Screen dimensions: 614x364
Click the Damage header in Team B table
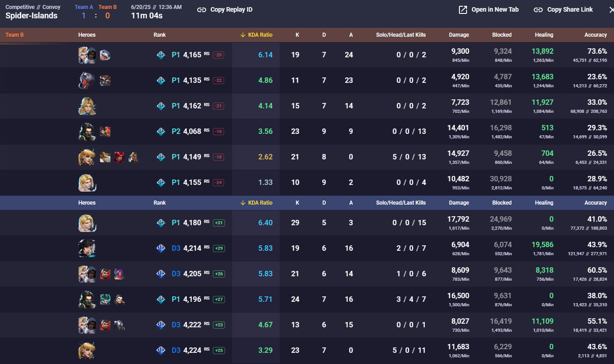click(x=459, y=35)
